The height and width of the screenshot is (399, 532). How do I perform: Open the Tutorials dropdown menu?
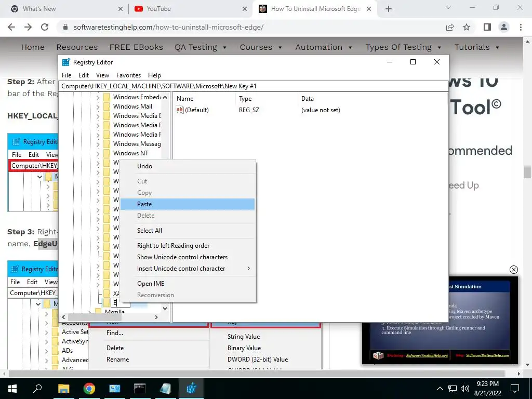[x=477, y=47]
